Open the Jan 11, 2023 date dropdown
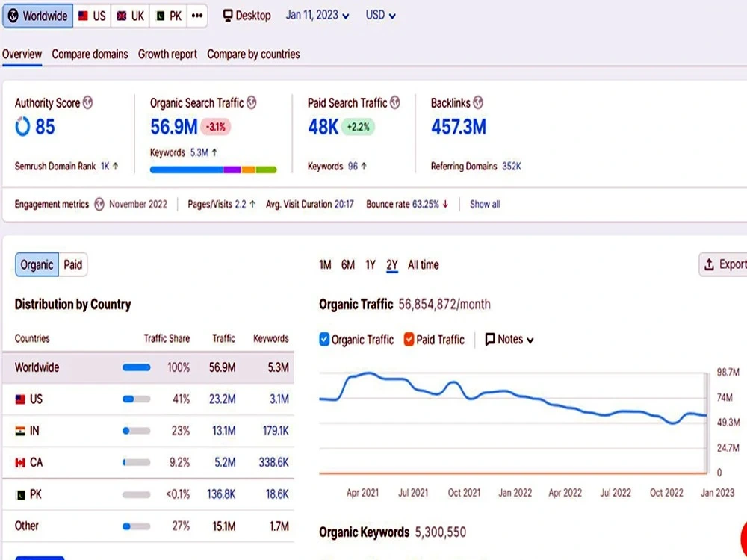 [317, 15]
